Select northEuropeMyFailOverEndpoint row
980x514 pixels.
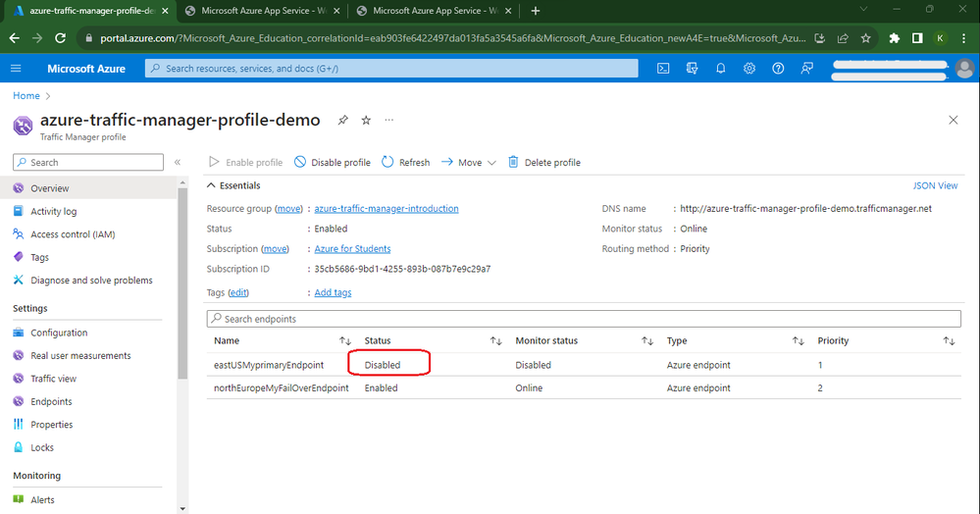click(584, 387)
